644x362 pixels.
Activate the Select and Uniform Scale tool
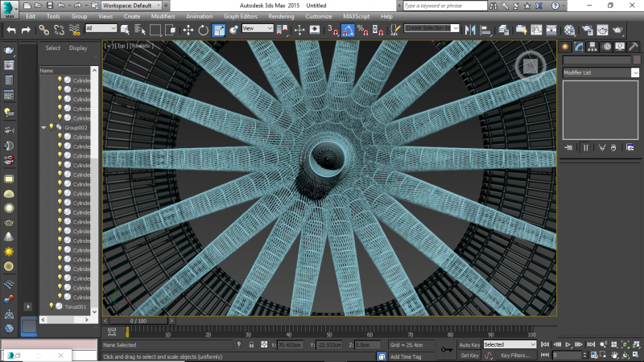click(x=219, y=30)
